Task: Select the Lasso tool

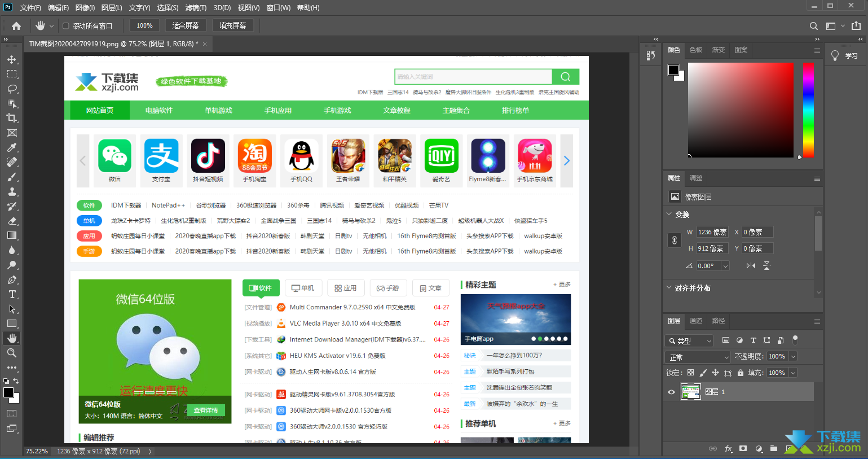Action: tap(12, 89)
